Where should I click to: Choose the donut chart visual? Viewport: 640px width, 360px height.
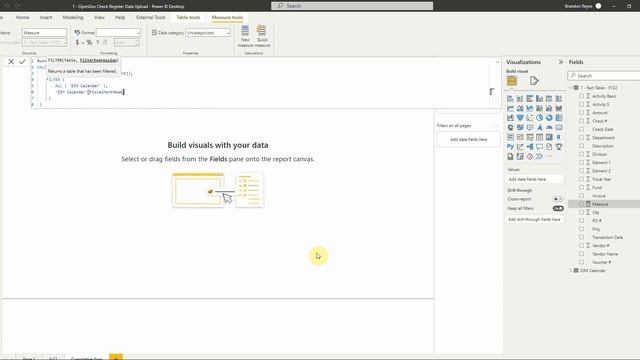(x=549, y=118)
